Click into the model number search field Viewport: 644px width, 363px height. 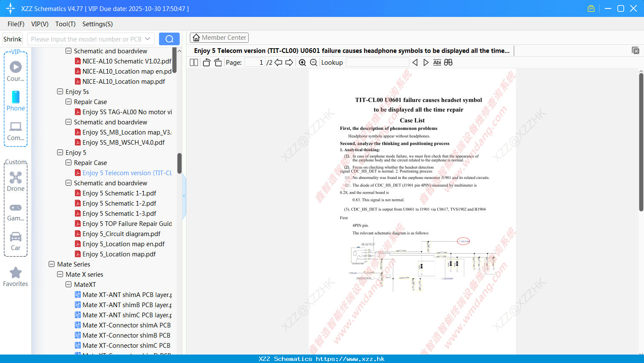tap(86, 39)
